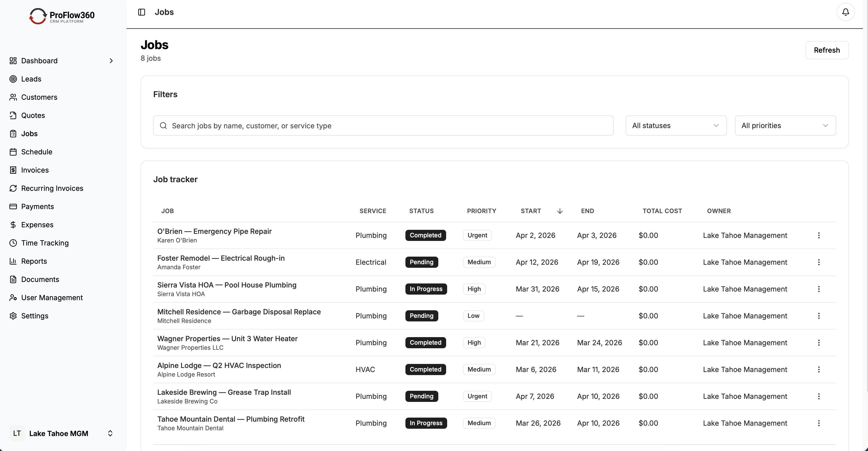Open the All priorities dropdown
The image size is (868, 451).
point(785,125)
